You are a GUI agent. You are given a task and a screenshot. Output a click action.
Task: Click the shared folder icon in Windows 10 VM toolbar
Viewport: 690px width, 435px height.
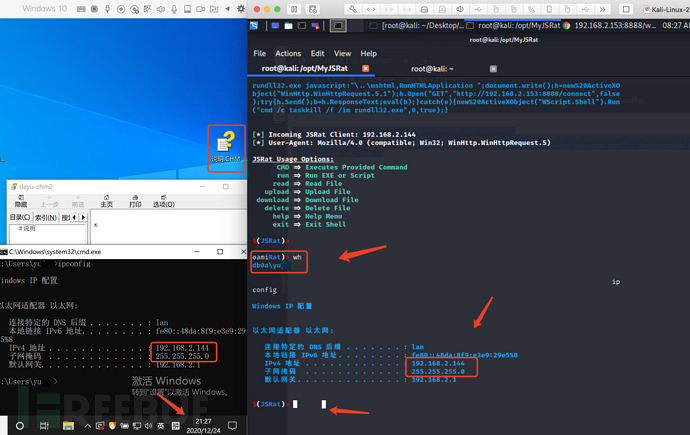tap(214, 9)
